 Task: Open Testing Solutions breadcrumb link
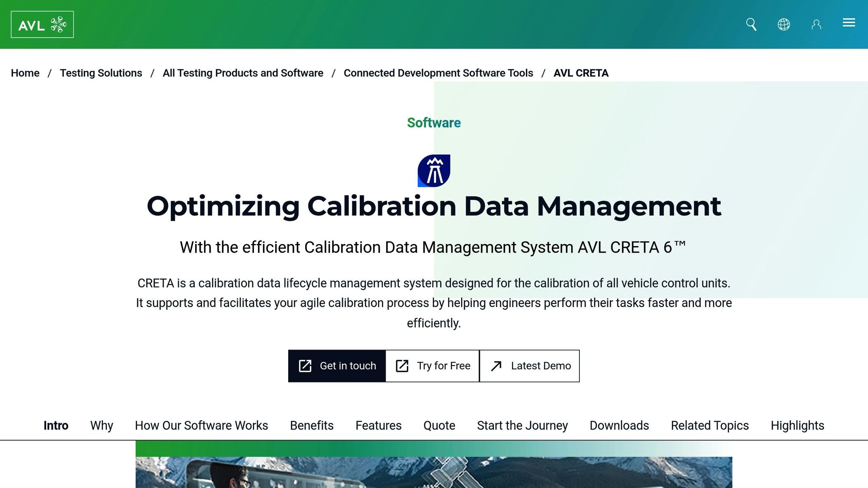(101, 73)
